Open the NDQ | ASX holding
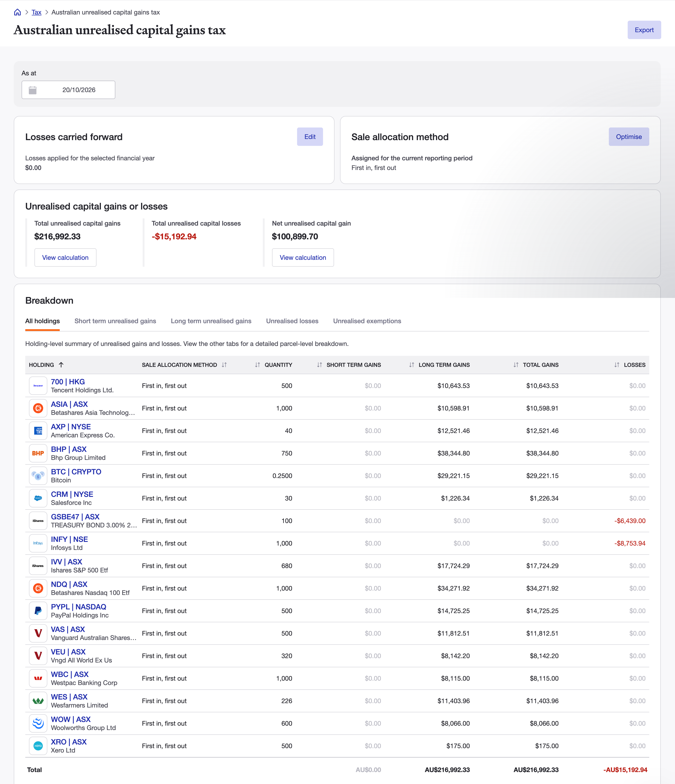The width and height of the screenshot is (675, 784). point(69,584)
